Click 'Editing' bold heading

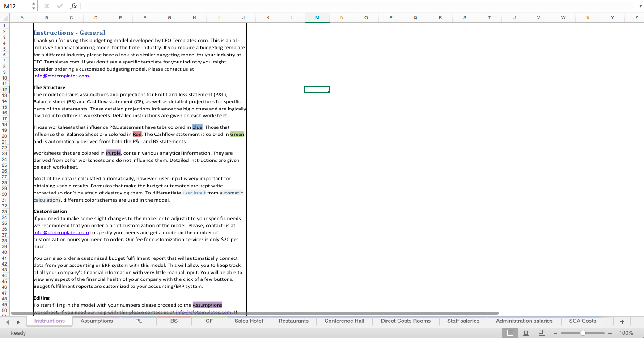pyautogui.click(x=42, y=298)
